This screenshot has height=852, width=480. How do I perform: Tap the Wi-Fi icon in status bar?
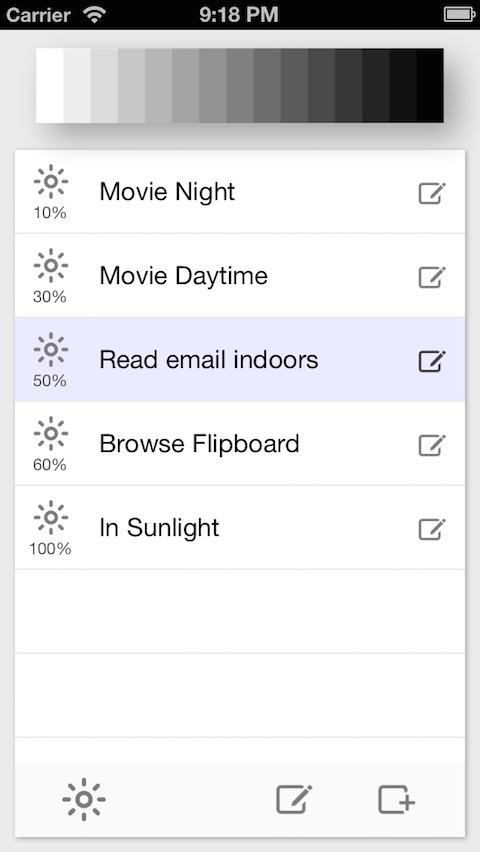[x=95, y=15]
